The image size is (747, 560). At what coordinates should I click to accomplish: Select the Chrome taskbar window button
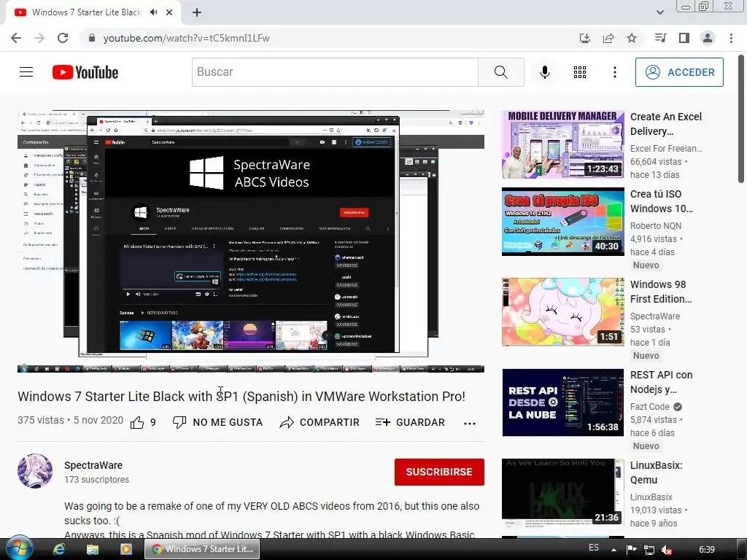(x=203, y=549)
